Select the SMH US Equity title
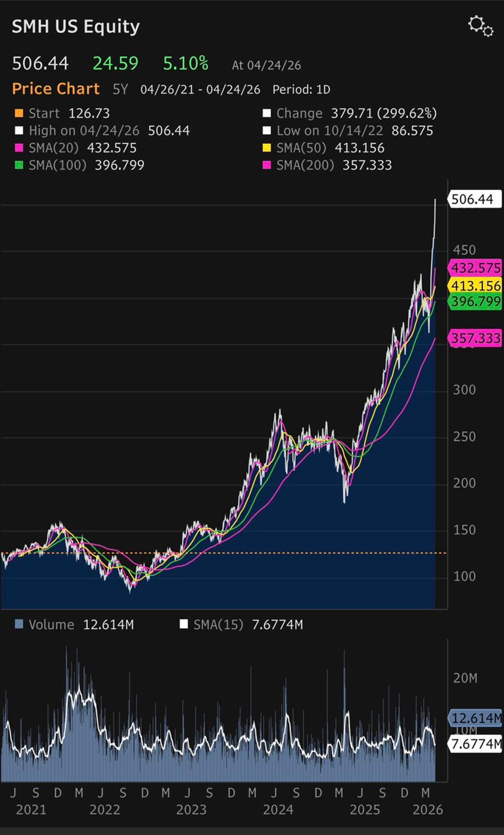This screenshot has width=504, height=835. pyautogui.click(x=76, y=26)
